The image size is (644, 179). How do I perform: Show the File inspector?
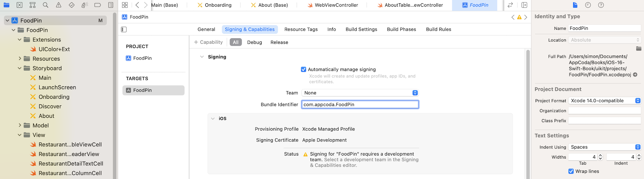575,5
